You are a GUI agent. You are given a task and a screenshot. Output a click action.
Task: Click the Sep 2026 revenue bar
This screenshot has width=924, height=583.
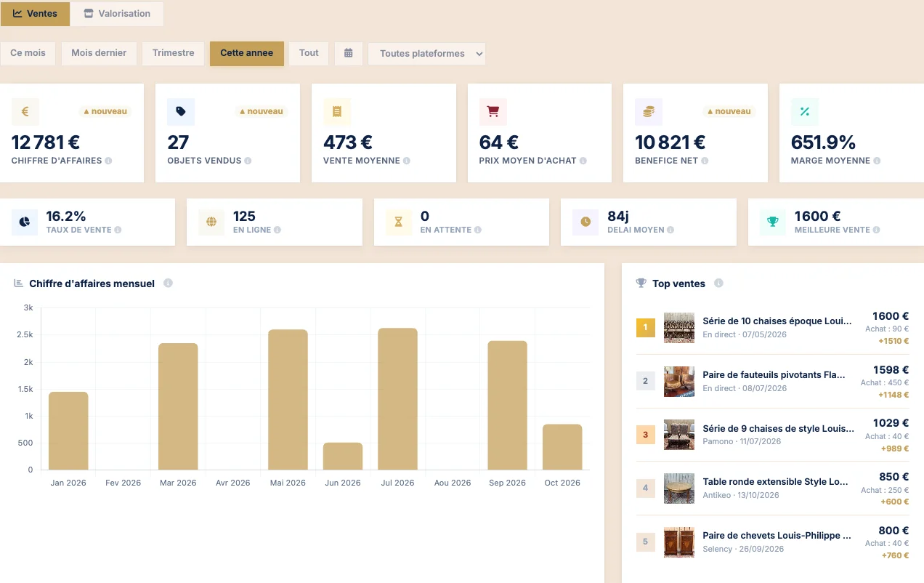tap(507, 405)
